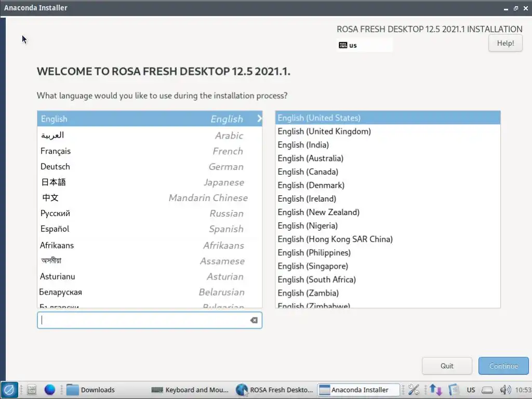
Task: Restore the Anaconda Installer window size
Action: coord(516,8)
